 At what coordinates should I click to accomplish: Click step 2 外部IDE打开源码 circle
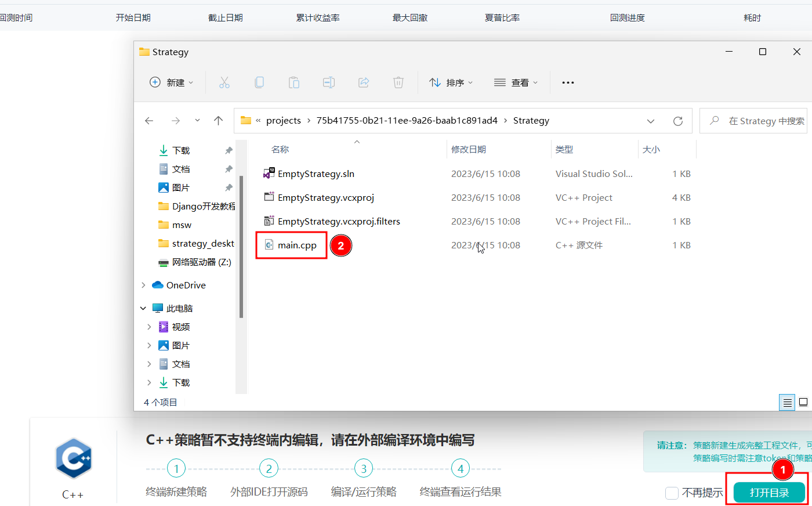pyautogui.click(x=269, y=468)
